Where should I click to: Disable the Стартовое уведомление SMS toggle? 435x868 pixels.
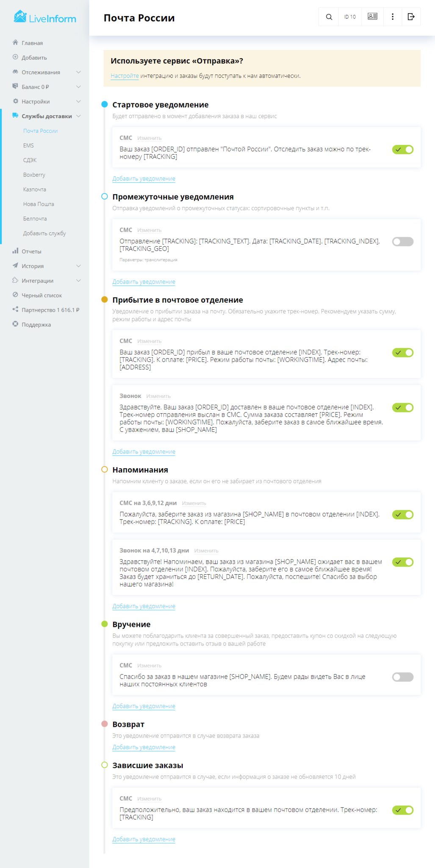403,150
